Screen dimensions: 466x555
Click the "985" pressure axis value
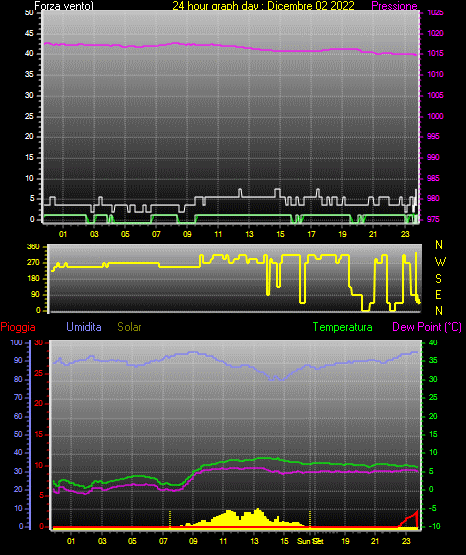pos(433,178)
